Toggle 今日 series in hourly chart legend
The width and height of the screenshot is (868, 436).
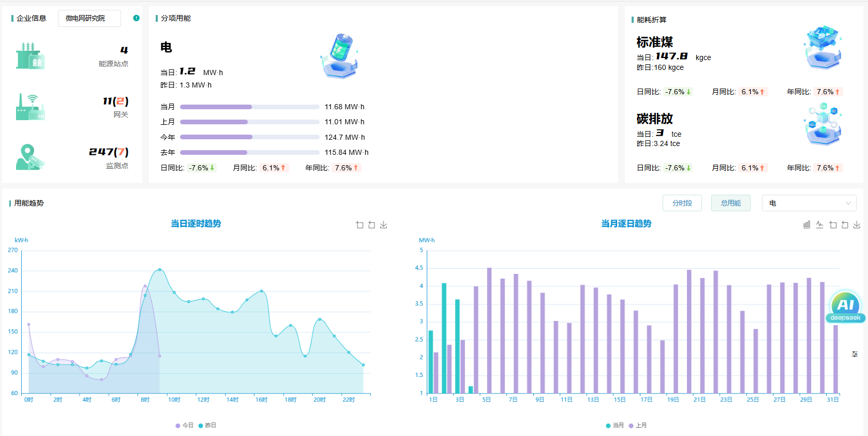pyautogui.click(x=185, y=425)
